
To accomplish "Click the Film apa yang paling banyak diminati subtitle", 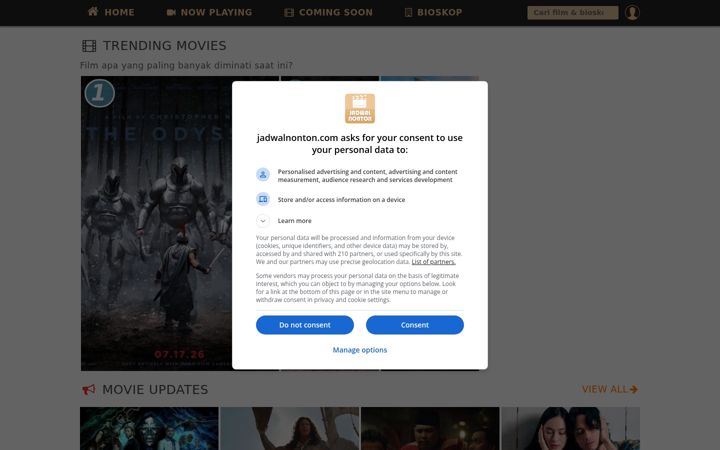I will coord(186,65).
